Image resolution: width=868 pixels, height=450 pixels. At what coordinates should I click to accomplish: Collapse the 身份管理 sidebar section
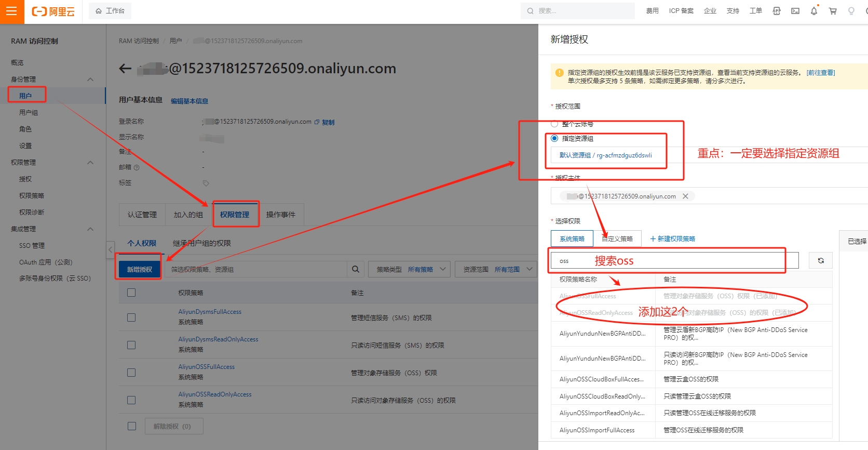(x=90, y=79)
